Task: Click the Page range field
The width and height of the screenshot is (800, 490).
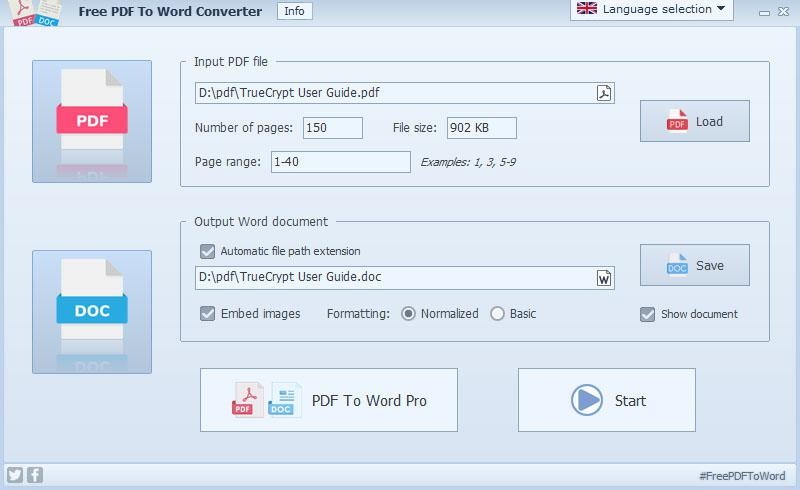Action: 340,162
